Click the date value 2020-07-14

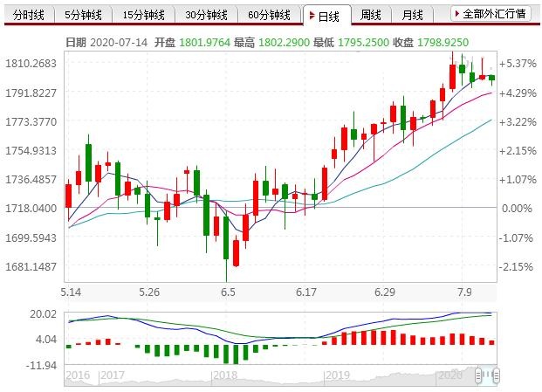[x=119, y=43]
